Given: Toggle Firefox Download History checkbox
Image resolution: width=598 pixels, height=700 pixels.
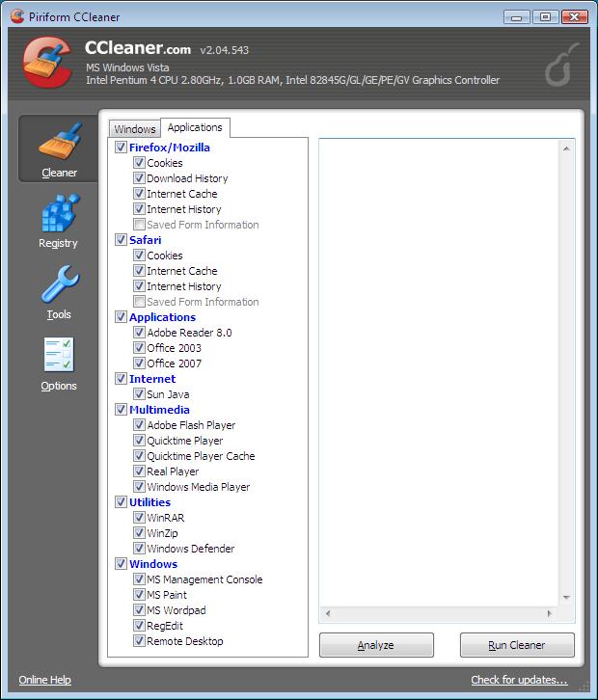Looking at the screenshot, I should [139, 178].
